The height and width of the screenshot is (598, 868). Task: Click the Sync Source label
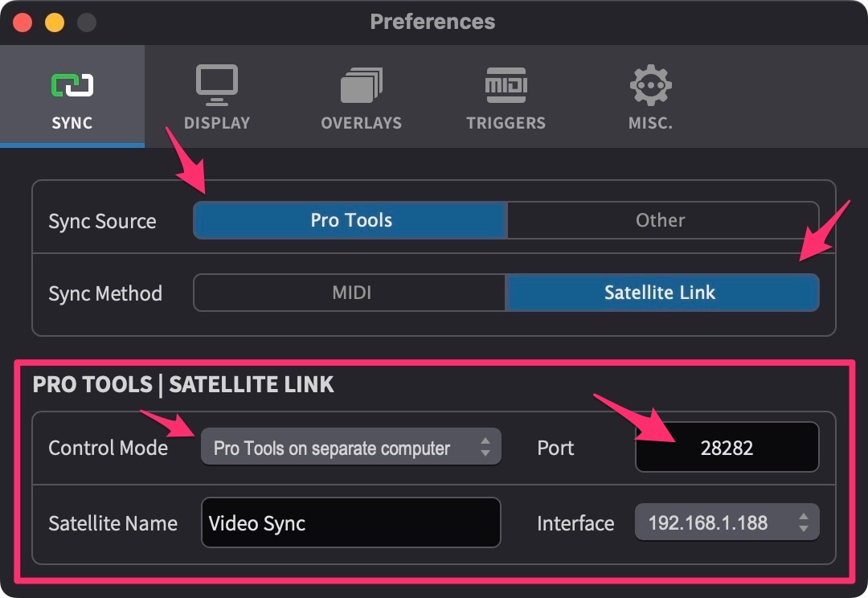click(102, 222)
